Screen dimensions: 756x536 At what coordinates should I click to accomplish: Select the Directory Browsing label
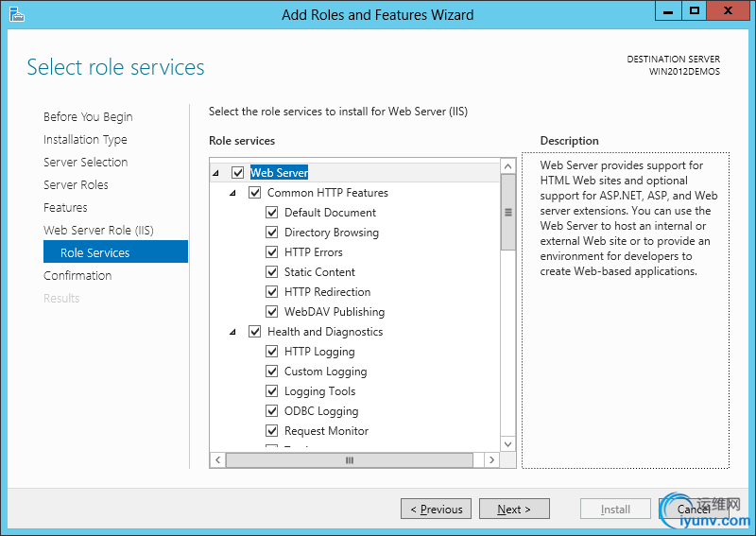(x=332, y=232)
